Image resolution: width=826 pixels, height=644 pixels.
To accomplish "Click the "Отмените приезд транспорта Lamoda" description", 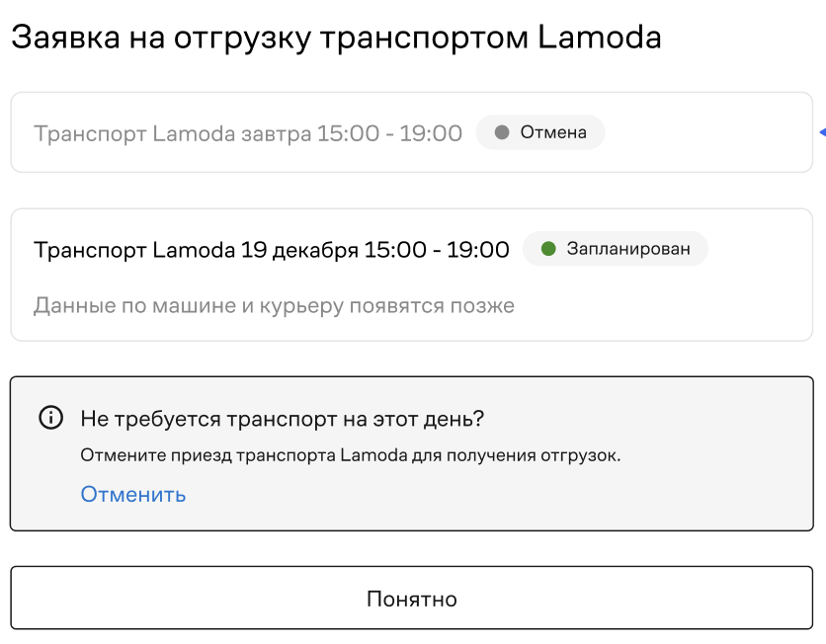I will [x=351, y=455].
